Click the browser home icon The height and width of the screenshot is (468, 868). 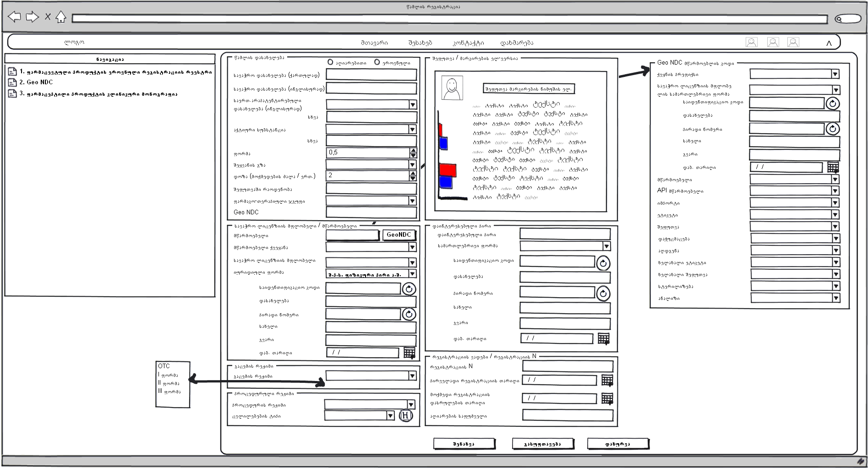[60, 17]
